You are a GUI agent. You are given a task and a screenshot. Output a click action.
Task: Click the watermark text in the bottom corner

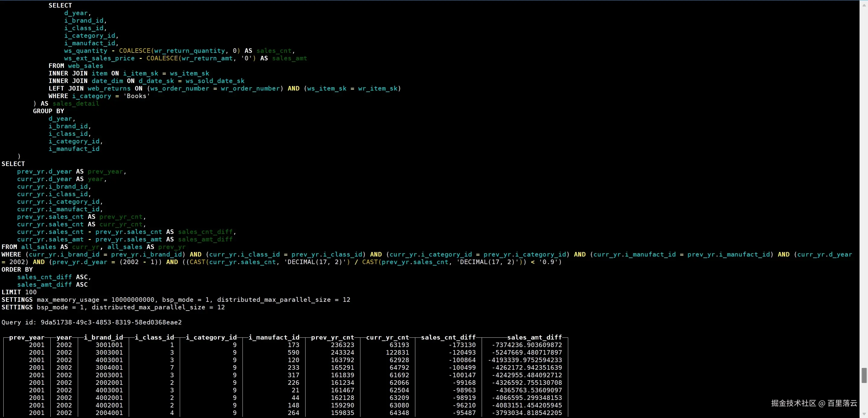tap(814, 403)
